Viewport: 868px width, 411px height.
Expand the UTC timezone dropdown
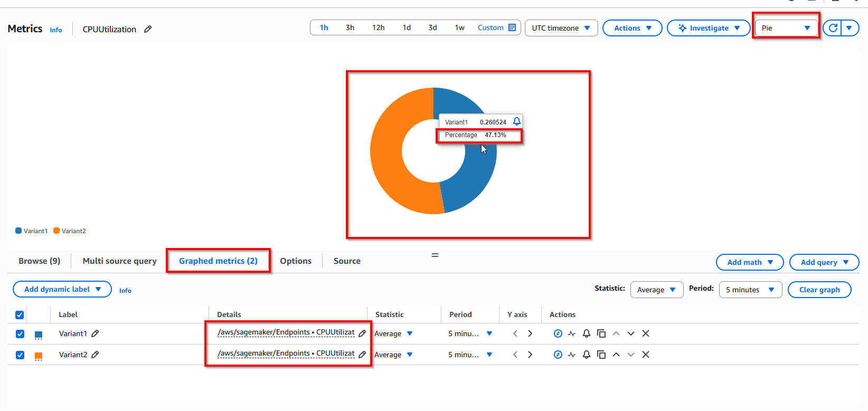pos(561,28)
